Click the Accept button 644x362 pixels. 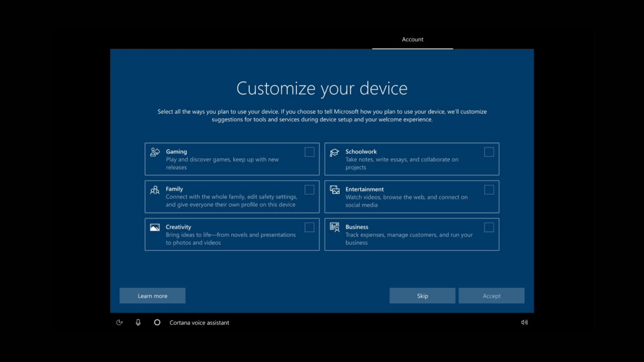point(492,296)
